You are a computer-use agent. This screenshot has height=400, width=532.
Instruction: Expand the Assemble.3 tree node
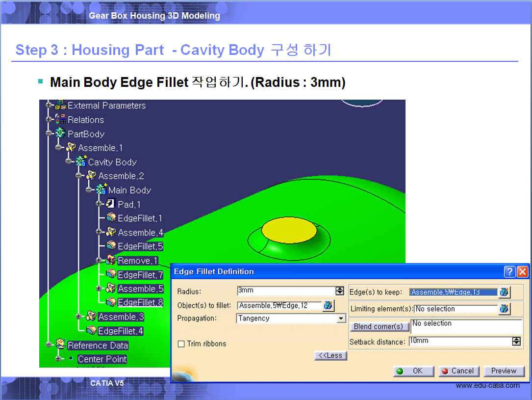point(79,317)
